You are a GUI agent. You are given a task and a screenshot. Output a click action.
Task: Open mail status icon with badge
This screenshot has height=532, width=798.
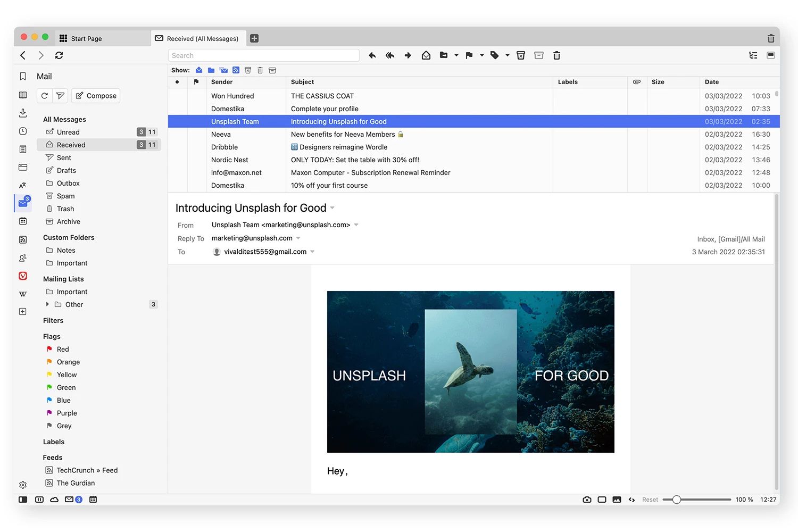(x=73, y=500)
